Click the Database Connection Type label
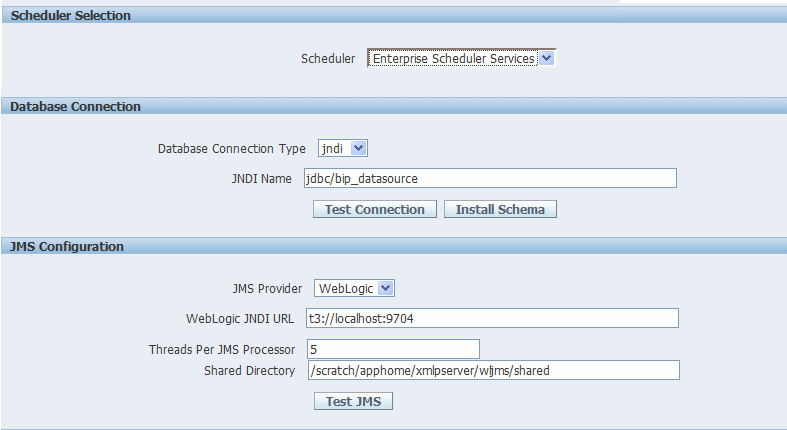Screen dimensions: 787x430 coord(231,149)
